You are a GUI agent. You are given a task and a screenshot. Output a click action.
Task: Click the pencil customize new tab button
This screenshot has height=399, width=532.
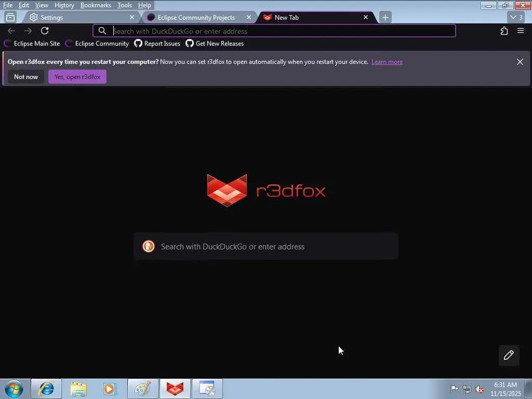coord(509,355)
